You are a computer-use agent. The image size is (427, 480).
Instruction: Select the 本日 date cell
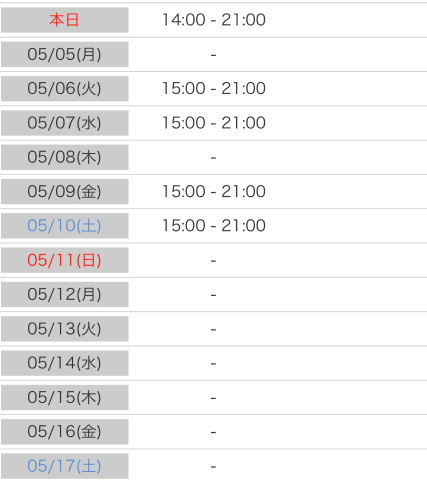click(65, 20)
